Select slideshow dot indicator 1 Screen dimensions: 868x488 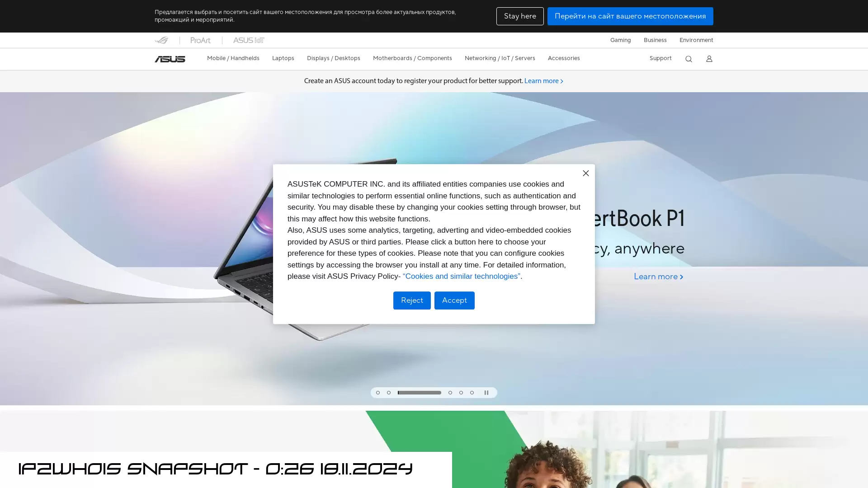pos(378,393)
